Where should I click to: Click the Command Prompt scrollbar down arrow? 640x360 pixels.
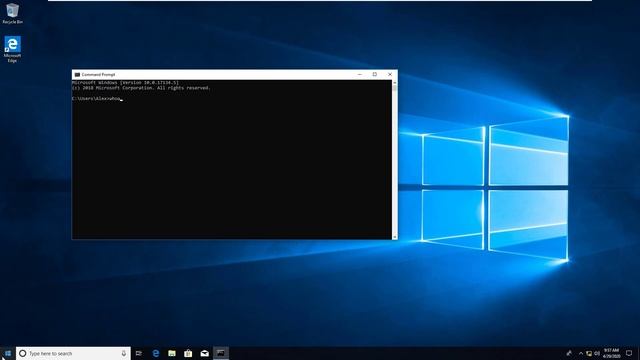pos(395,237)
